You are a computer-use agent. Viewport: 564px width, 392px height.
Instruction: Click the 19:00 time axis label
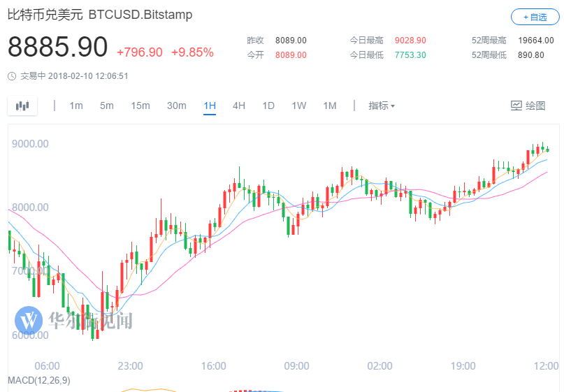[463, 366]
